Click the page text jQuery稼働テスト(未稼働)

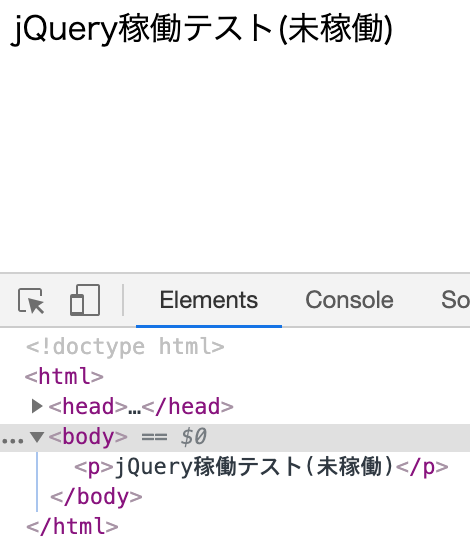click(202, 29)
